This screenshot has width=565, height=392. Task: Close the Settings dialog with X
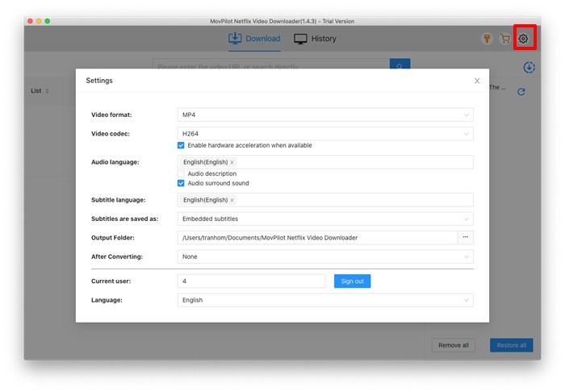477,81
